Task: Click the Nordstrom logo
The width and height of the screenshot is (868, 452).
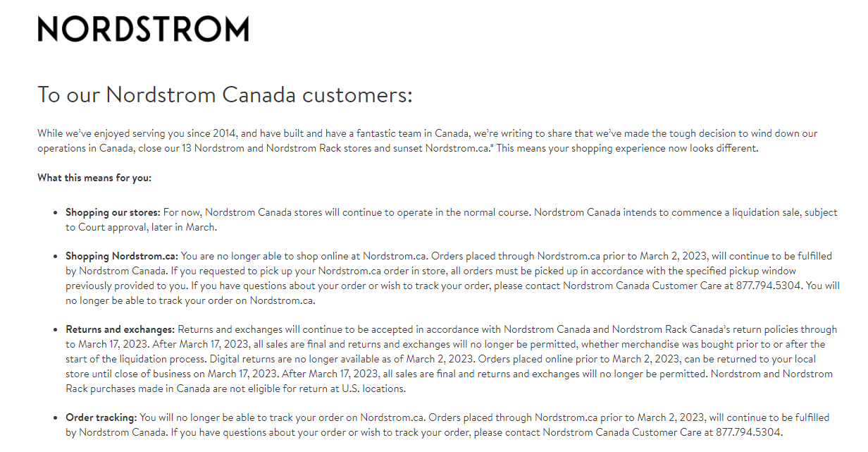Action: point(143,29)
